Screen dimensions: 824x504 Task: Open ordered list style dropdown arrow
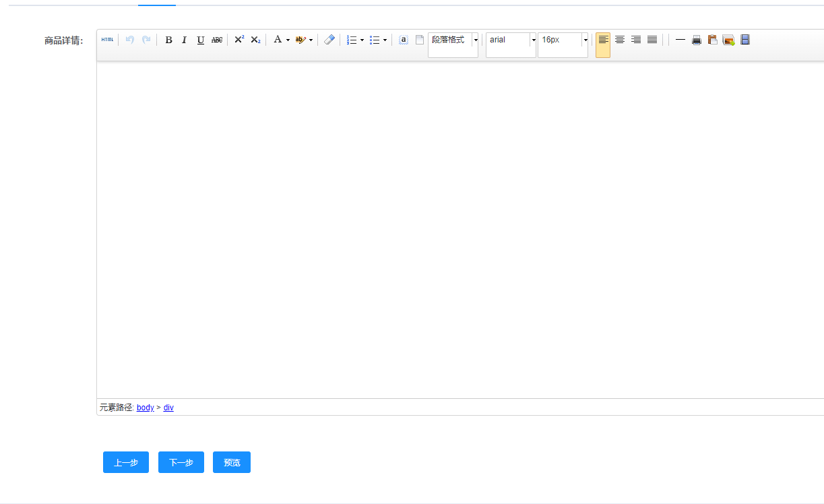pyautogui.click(x=362, y=40)
